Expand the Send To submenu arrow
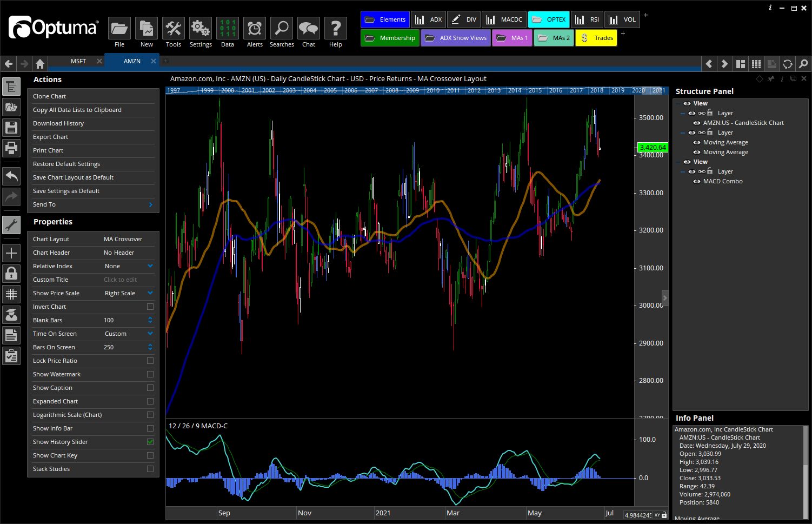 coord(151,204)
